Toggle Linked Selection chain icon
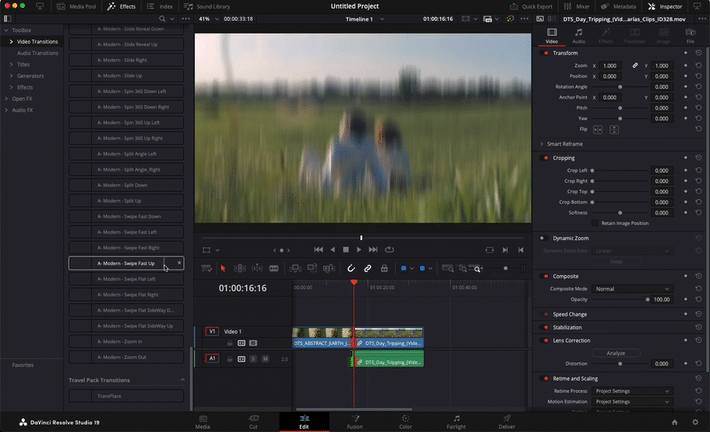Image resolution: width=710 pixels, height=432 pixels. coord(368,269)
